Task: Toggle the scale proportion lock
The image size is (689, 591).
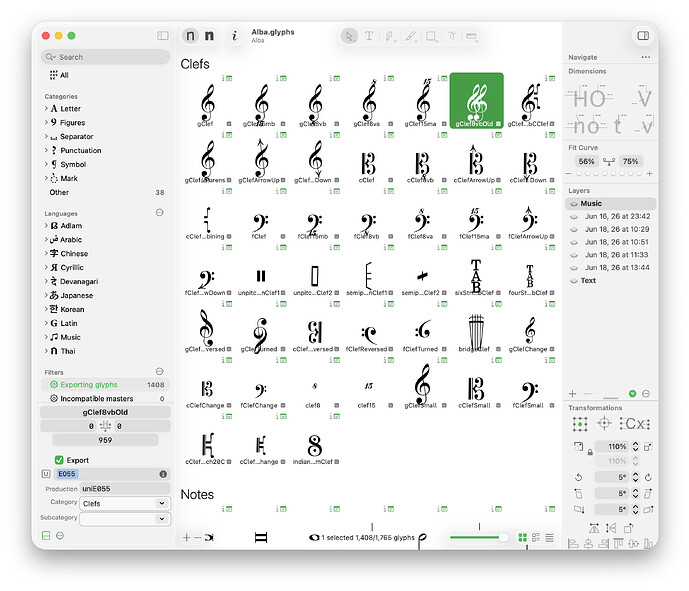Action: pos(590,452)
